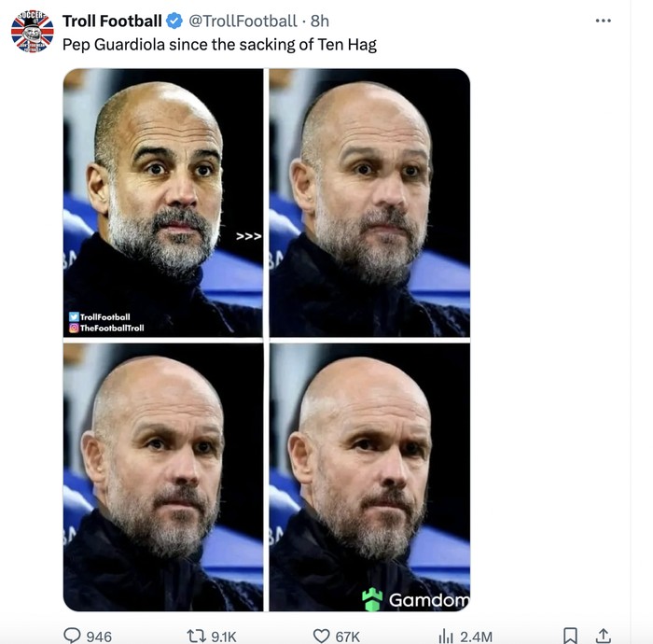653x644 pixels.
Task: Click the 946 replies count
Action: 99,637
